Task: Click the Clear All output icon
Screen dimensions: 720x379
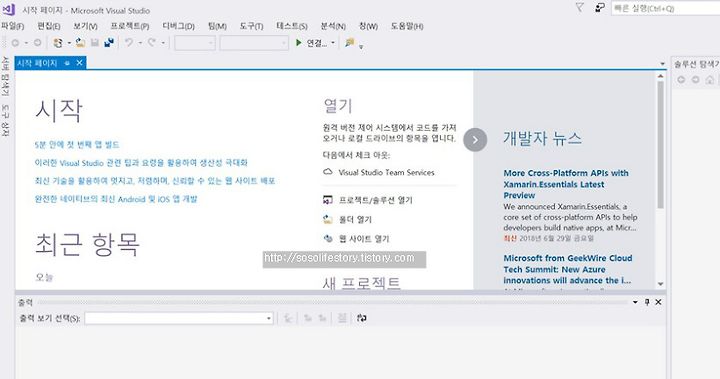Action: pos(342,318)
